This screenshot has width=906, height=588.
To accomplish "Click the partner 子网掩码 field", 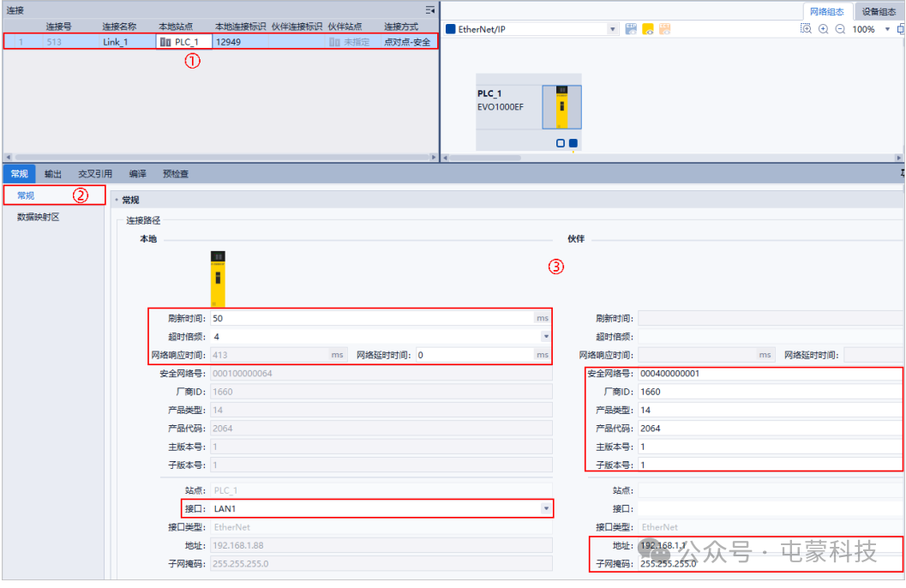I will [771, 564].
